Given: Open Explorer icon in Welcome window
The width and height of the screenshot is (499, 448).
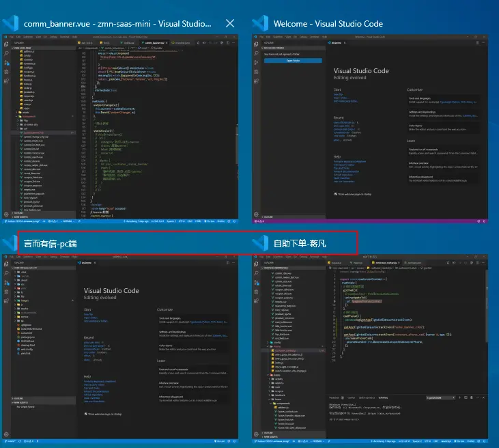Looking at the screenshot, I should [256, 44].
